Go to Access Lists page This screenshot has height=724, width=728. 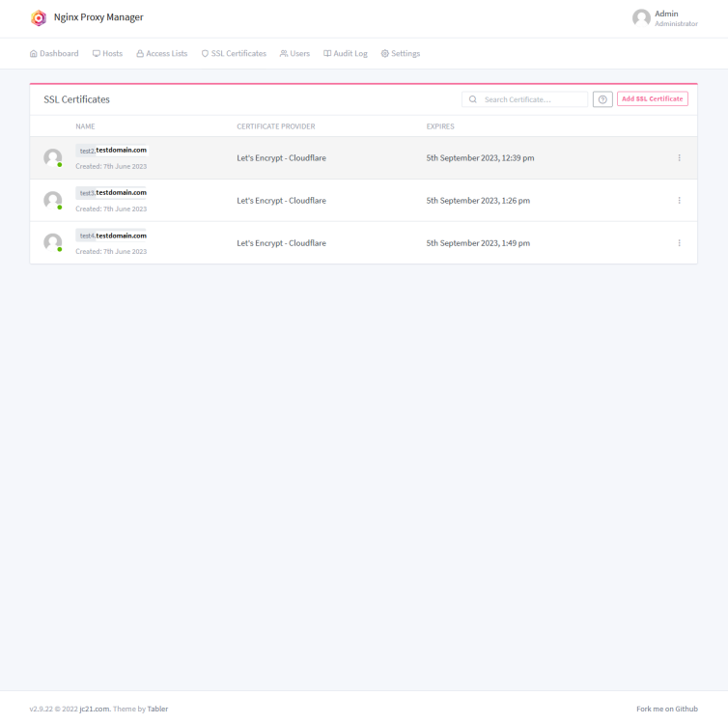pos(162,53)
